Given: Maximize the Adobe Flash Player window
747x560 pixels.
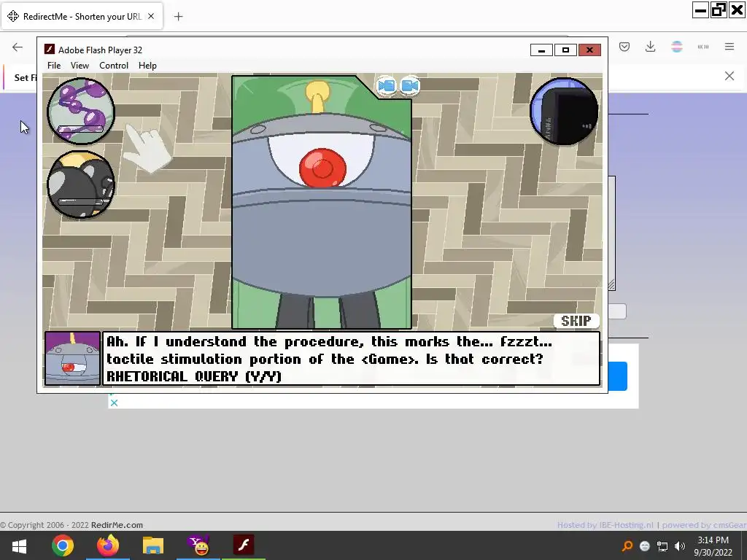Looking at the screenshot, I should (x=565, y=50).
